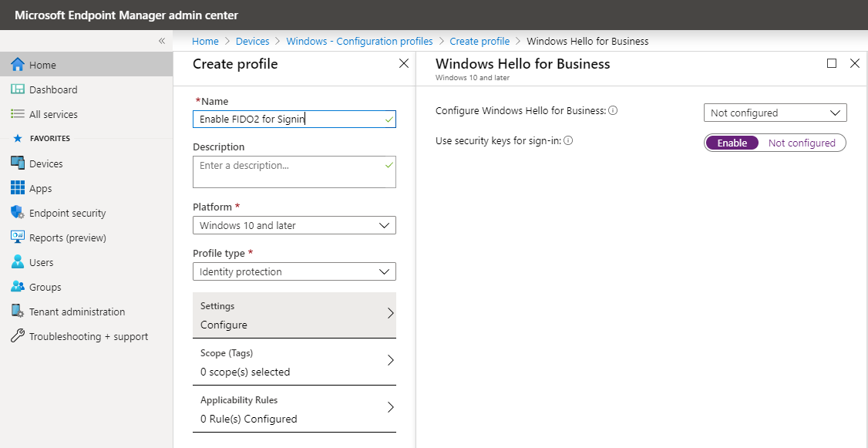Set security keys sign-in to Enable
This screenshot has height=448, width=868.
(732, 143)
